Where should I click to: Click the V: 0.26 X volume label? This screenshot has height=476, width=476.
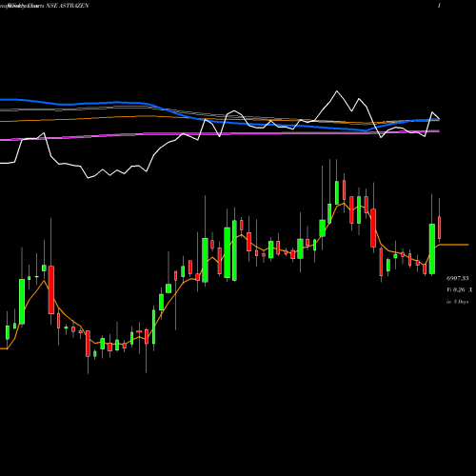click(459, 289)
